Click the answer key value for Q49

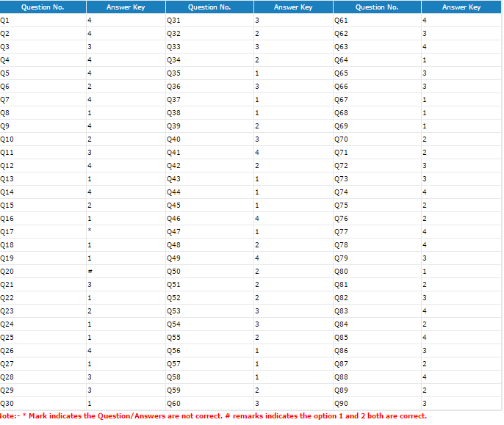tap(256, 258)
